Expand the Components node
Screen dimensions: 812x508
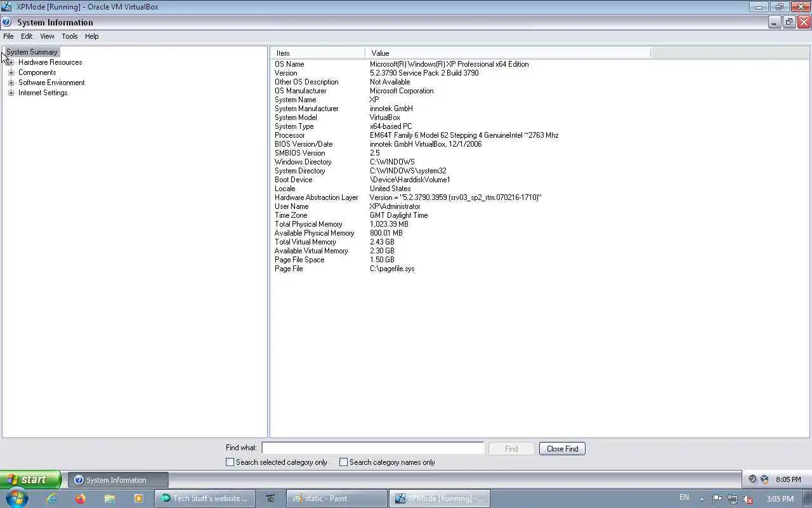(11, 72)
